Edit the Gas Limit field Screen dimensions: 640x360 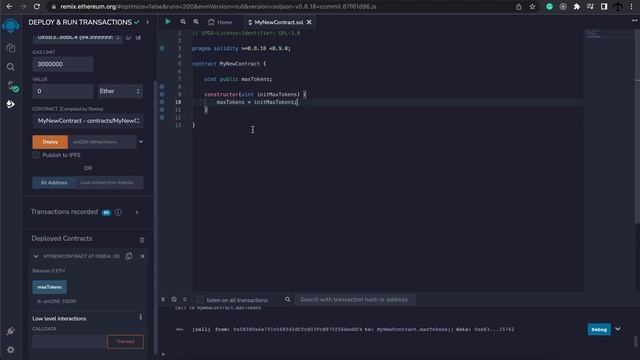pos(63,64)
